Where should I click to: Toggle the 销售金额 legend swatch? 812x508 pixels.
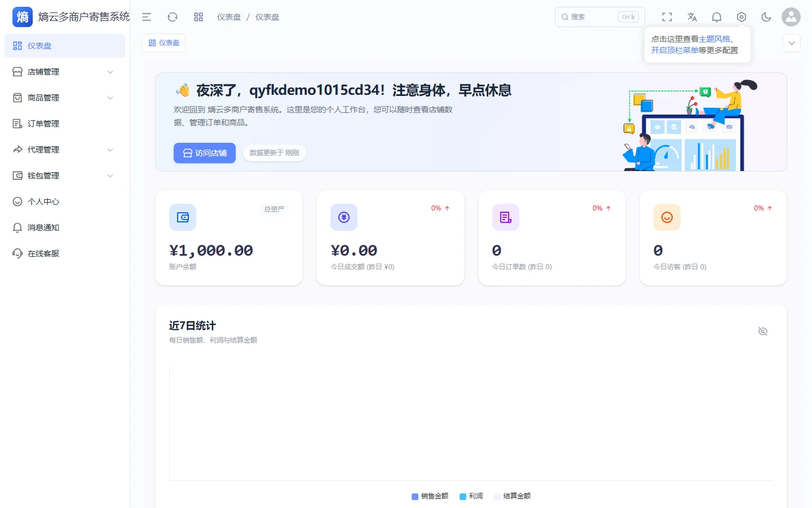(415, 497)
